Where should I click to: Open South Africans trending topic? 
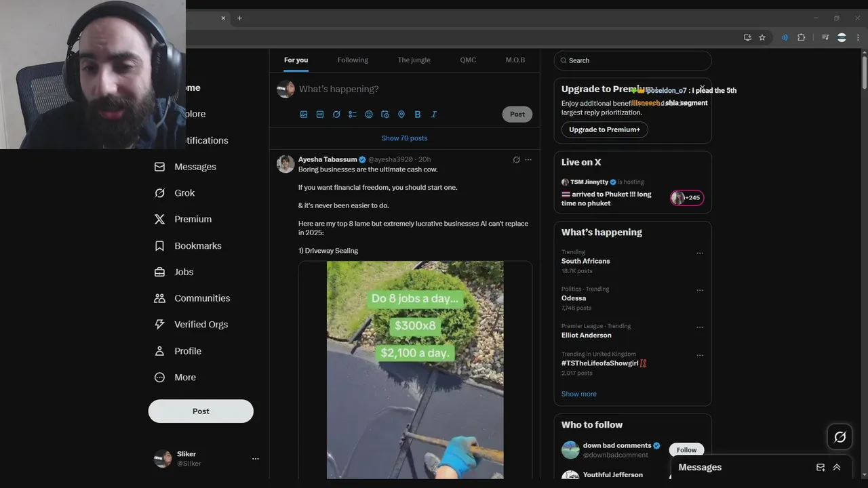[x=585, y=261]
